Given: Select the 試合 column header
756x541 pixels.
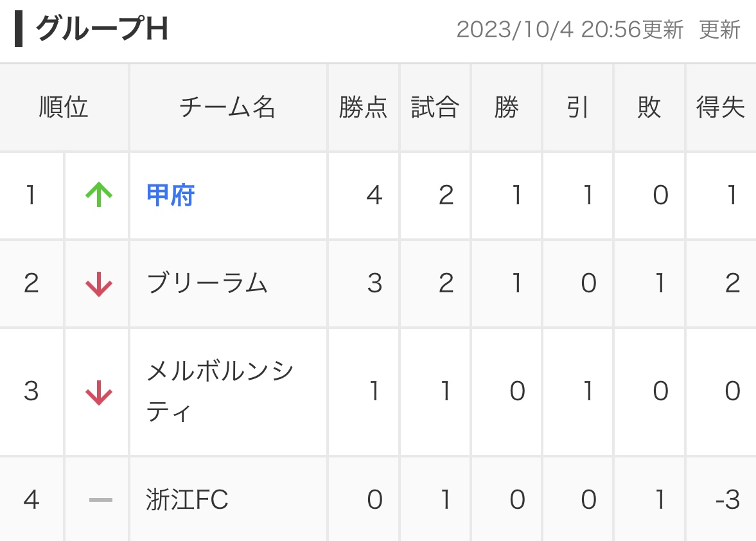Looking at the screenshot, I should (435, 107).
